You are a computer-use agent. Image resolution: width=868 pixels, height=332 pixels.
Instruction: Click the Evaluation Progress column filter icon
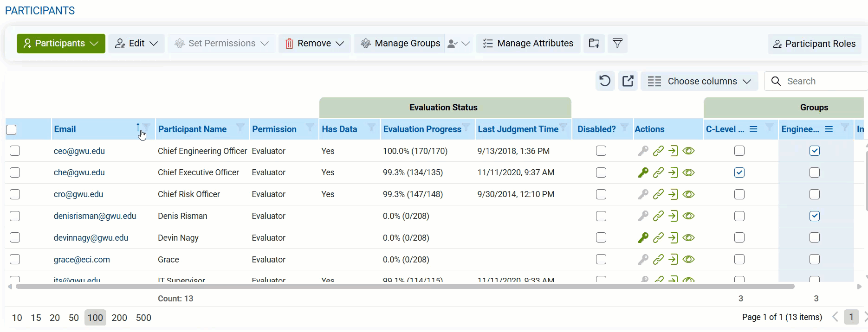pos(466,127)
